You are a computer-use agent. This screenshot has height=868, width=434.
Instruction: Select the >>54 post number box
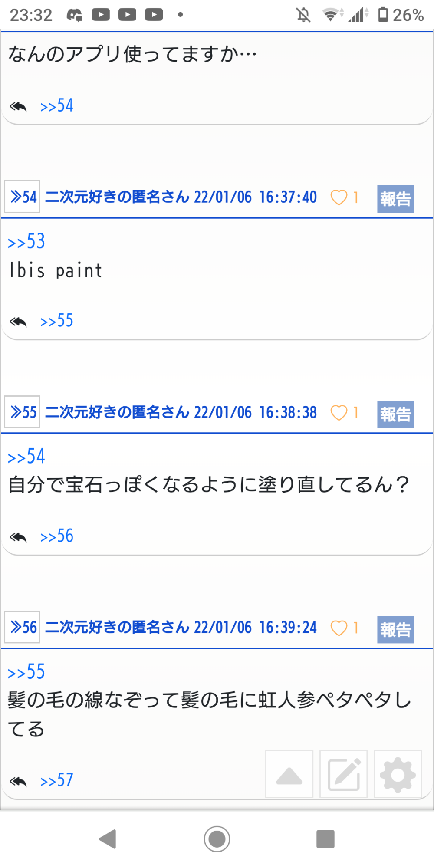[22, 197]
